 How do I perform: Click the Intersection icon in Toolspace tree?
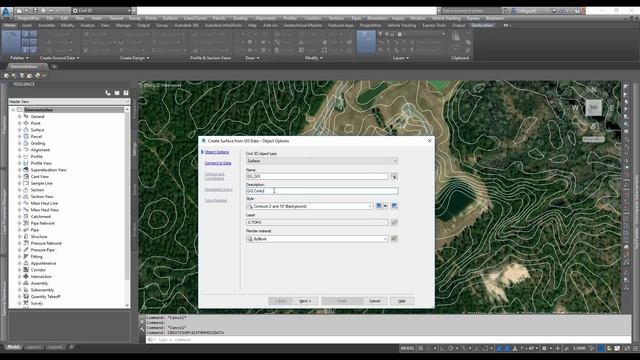pos(26,276)
